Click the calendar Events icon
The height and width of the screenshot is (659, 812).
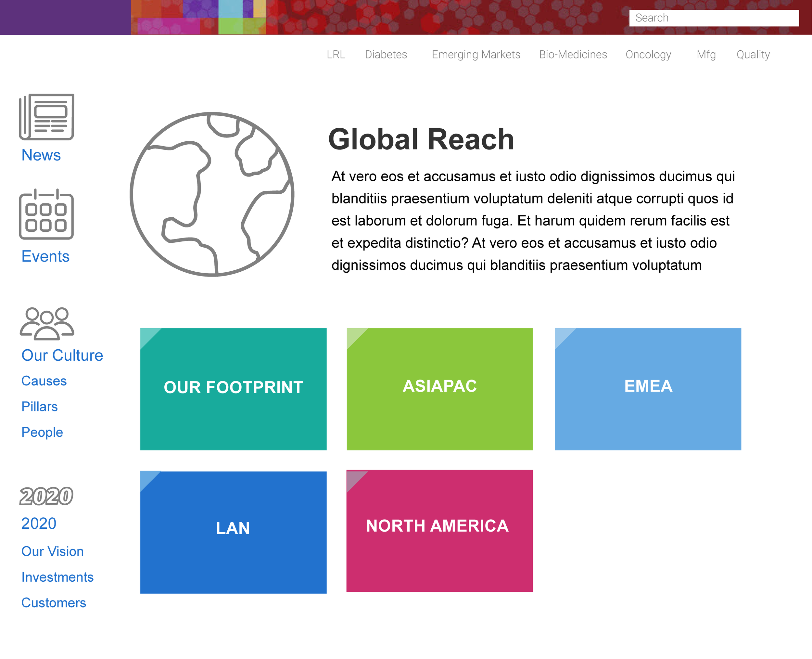pos(46,214)
